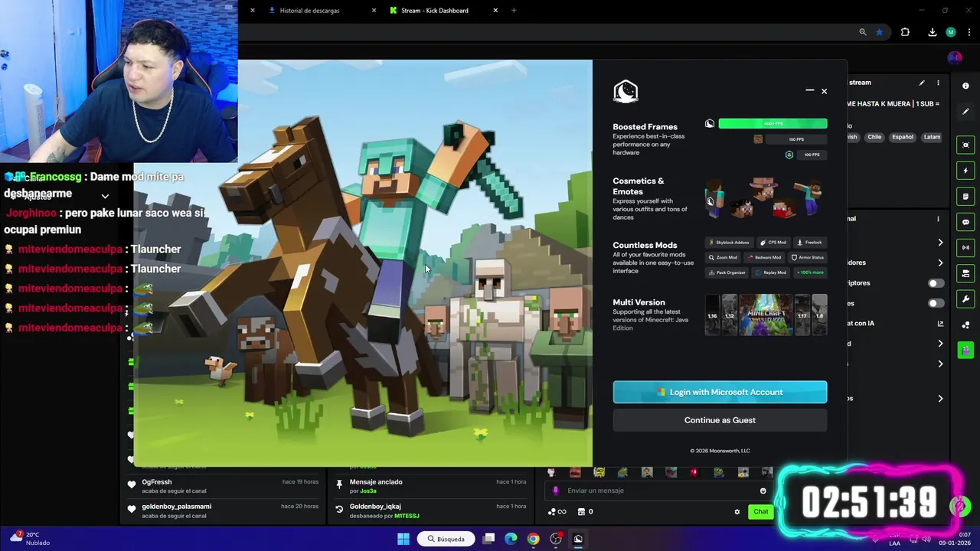The width and height of the screenshot is (980, 551).
Task: Open camera icon in Kick sidebar
Action: point(965,273)
